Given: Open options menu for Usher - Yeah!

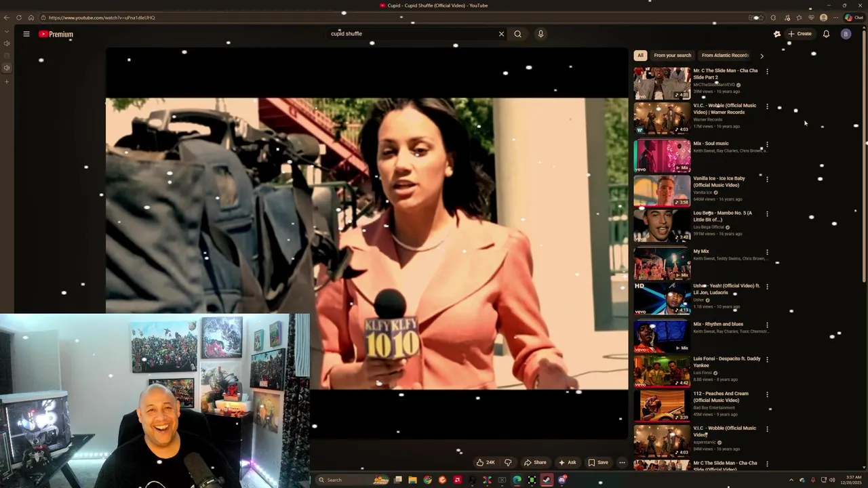Looking at the screenshot, I should coord(767,287).
